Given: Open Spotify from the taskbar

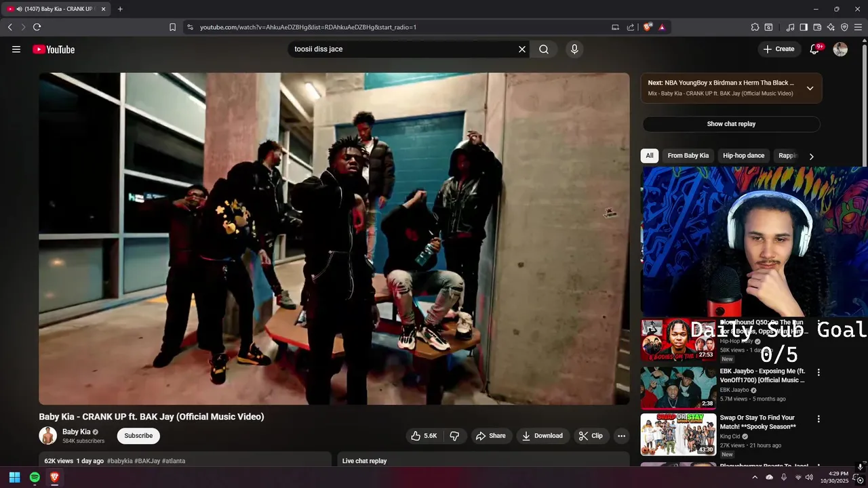Looking at the screenshot, I should tap(35, 478).
